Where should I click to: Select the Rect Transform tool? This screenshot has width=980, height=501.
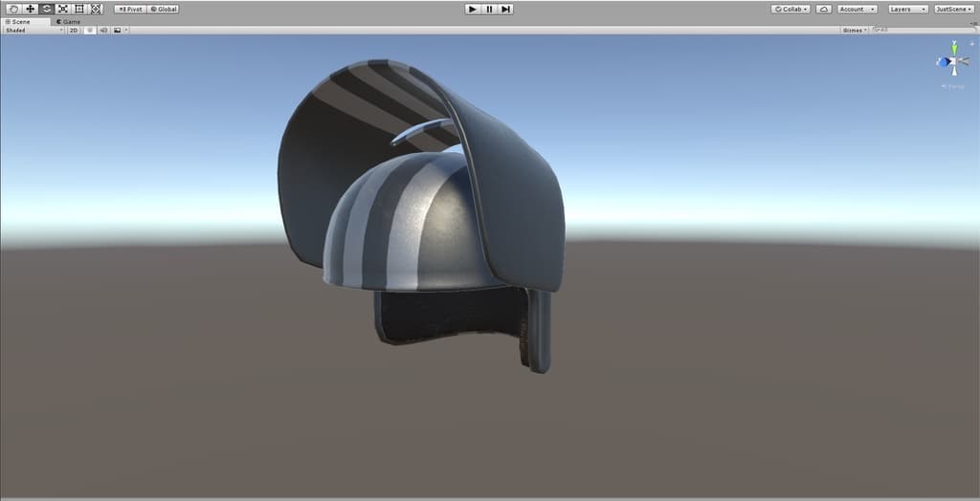(78, 9)
